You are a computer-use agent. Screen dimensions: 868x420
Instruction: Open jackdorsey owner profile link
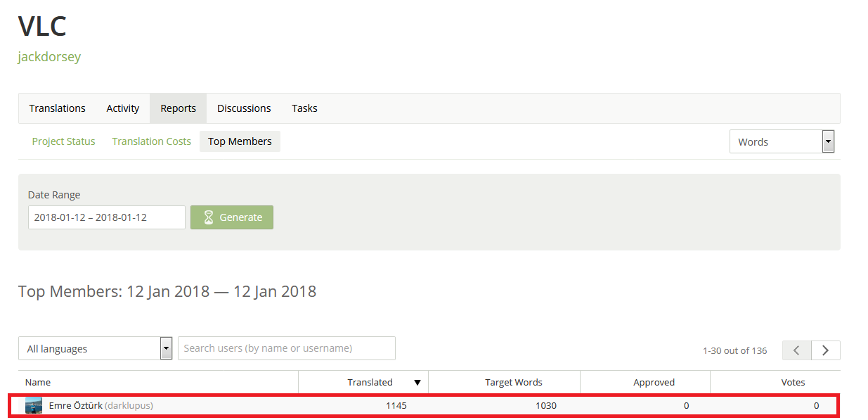click(x=49, y=57)
